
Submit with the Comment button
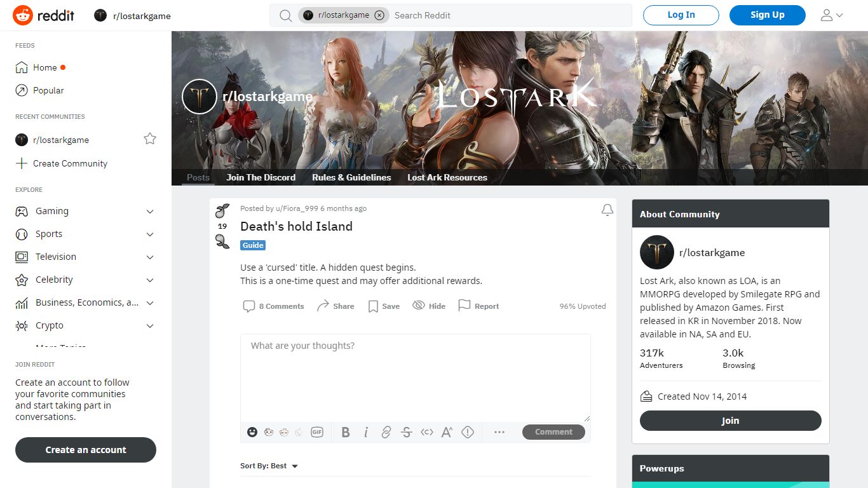click(553, 432)
